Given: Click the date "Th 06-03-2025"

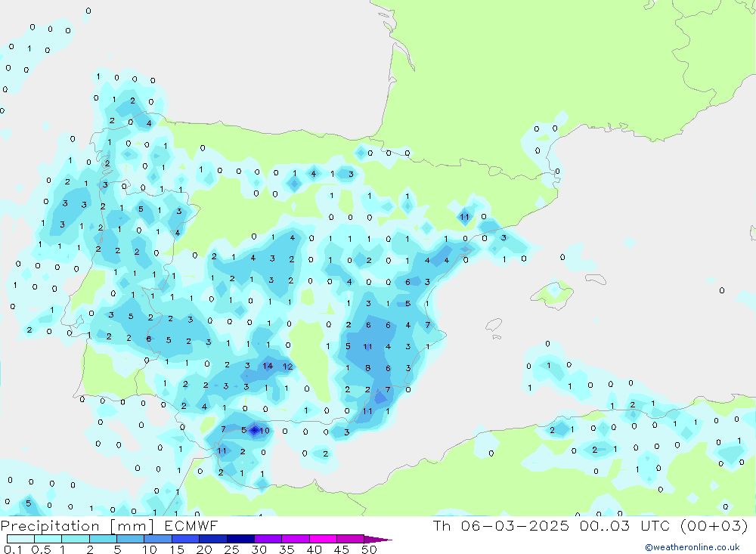Looking at the screenshot, I should 501,525.
